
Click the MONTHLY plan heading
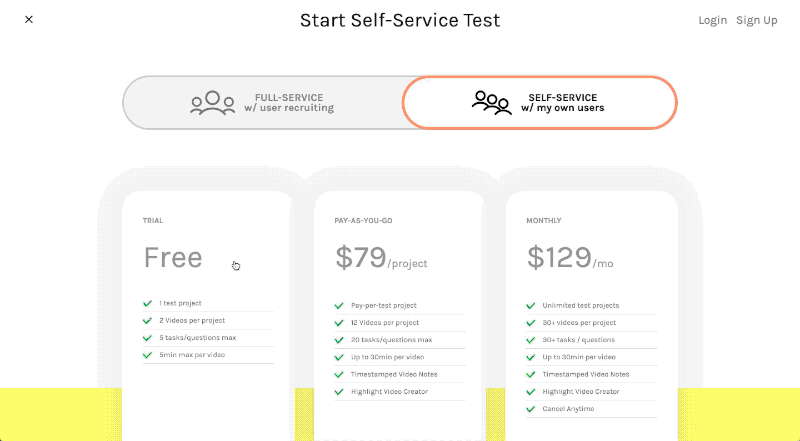[x=543, y=220]
